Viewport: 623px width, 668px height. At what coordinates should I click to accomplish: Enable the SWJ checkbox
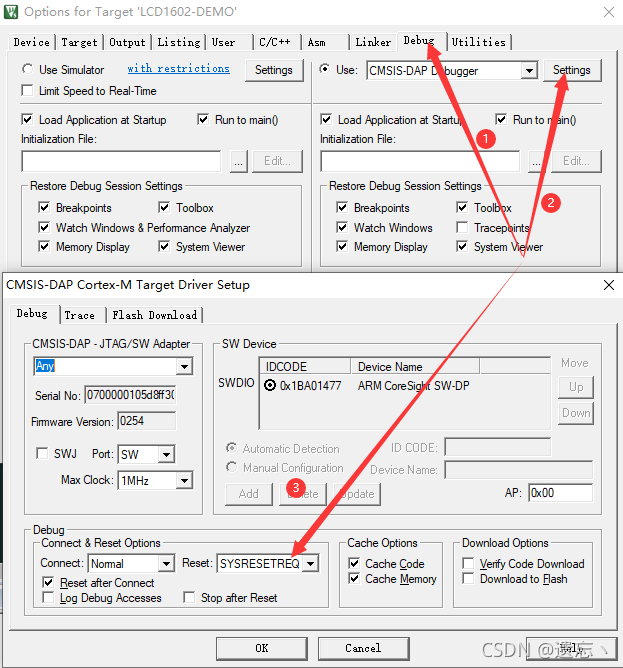click(42, 453)
